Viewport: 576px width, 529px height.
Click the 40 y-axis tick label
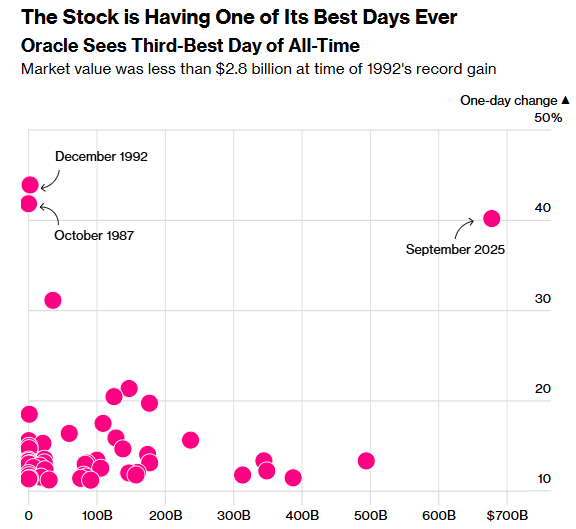coord(543,208)
